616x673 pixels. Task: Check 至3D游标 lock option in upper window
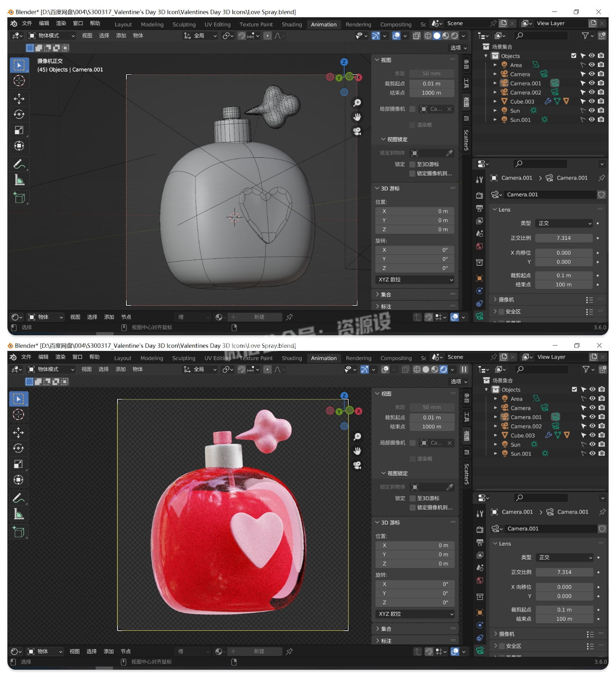[413, 164]
